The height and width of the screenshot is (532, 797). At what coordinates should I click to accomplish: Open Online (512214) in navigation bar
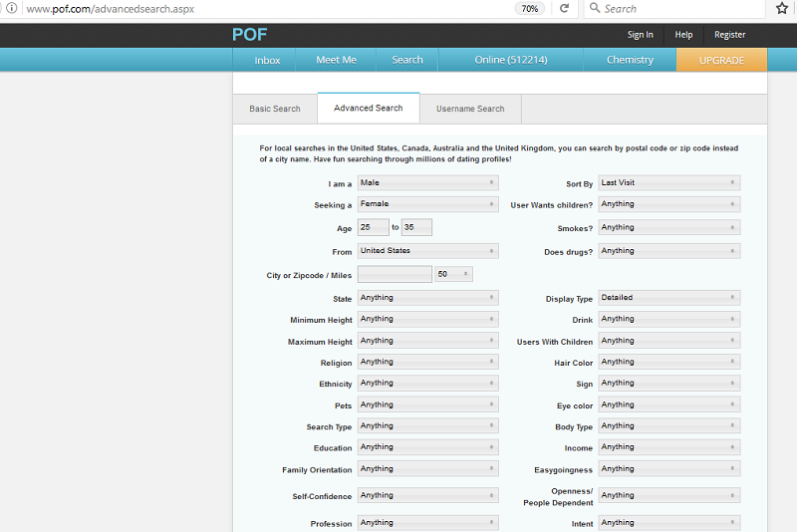(x=511, y=60)
